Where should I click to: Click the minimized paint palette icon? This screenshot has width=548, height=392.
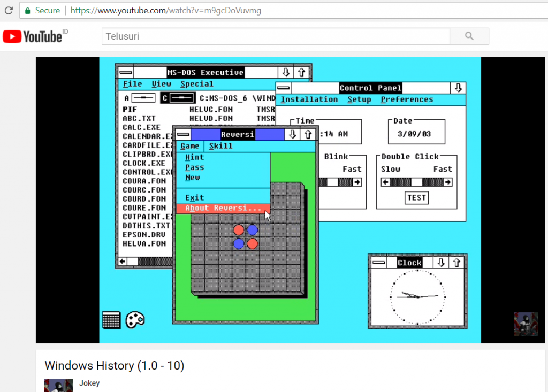pyautogui.click(x=135, y=320)
